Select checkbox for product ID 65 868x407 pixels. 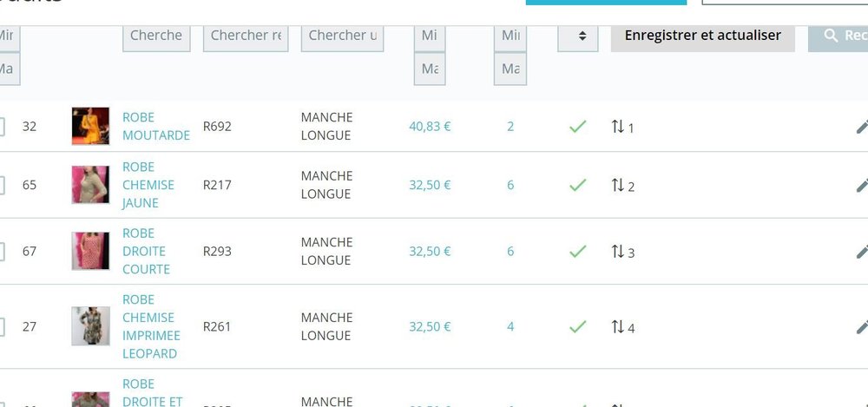point(1,185)
